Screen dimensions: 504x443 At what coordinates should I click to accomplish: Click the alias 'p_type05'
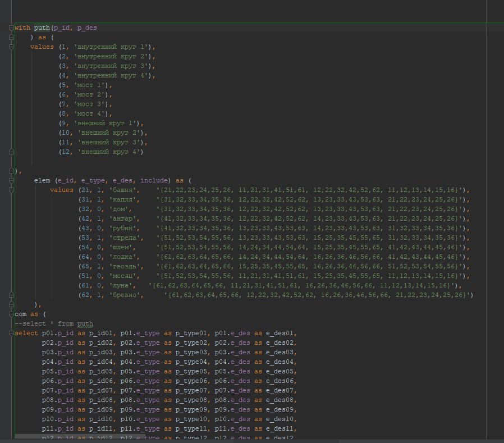coord(191,371)
